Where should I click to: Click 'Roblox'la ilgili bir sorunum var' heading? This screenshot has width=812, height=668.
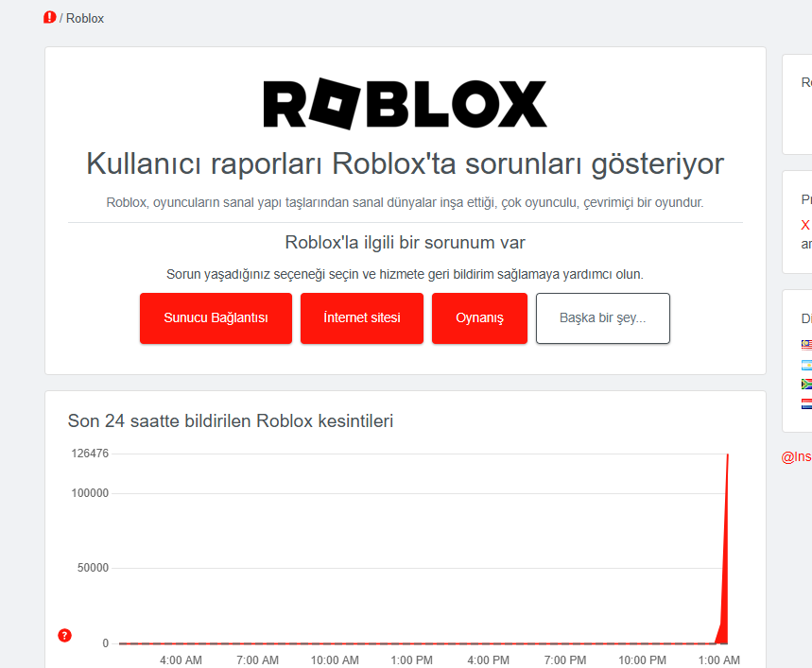405,243
